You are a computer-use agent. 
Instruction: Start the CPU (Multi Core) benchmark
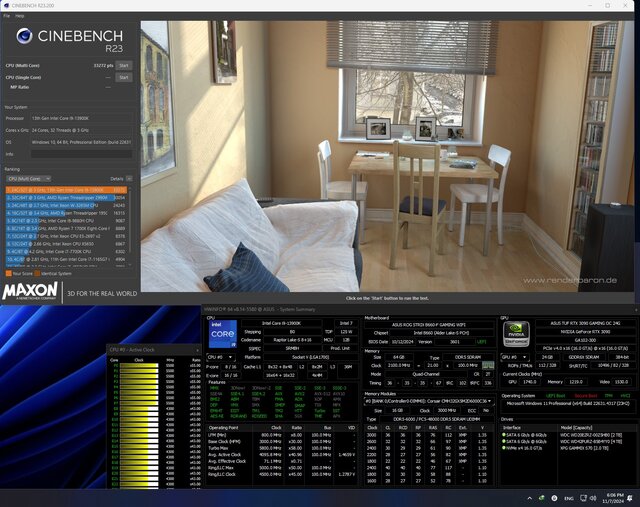[x=124, y=64]
